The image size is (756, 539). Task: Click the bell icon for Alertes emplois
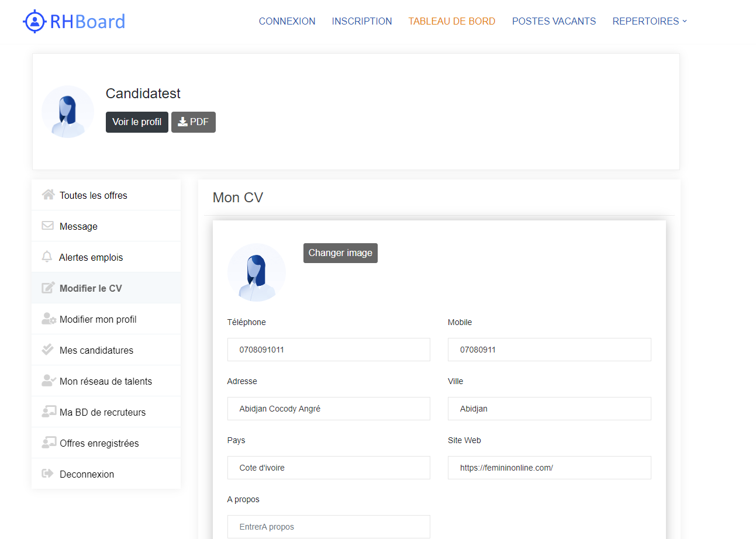tap(47, 257)
